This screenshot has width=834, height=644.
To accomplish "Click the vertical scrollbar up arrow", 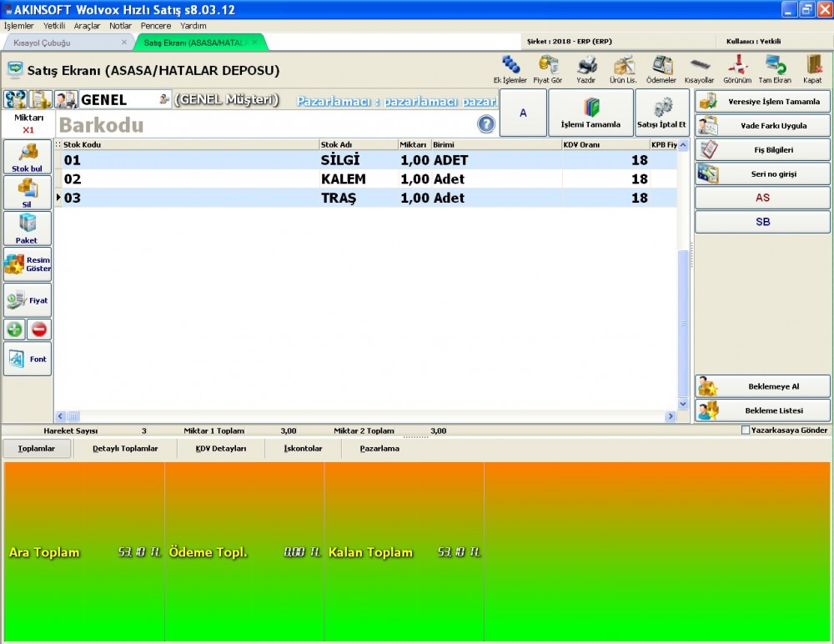I will (683, 145).
